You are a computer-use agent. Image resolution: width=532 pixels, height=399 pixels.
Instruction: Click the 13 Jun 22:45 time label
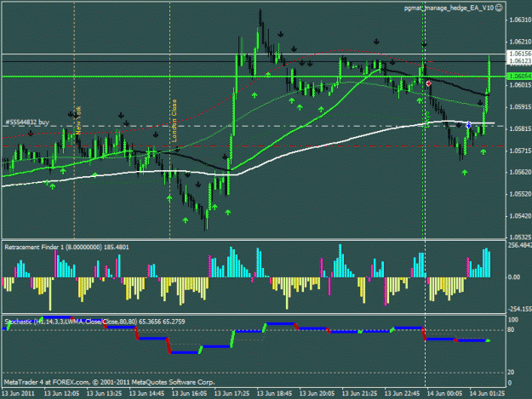click(x=402, y=393)
